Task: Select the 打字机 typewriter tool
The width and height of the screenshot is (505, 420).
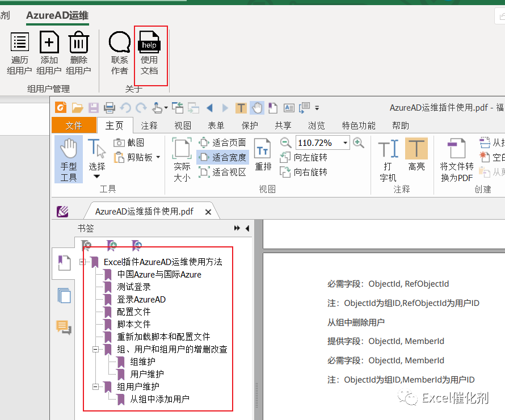Action: [x=388, y=160]
